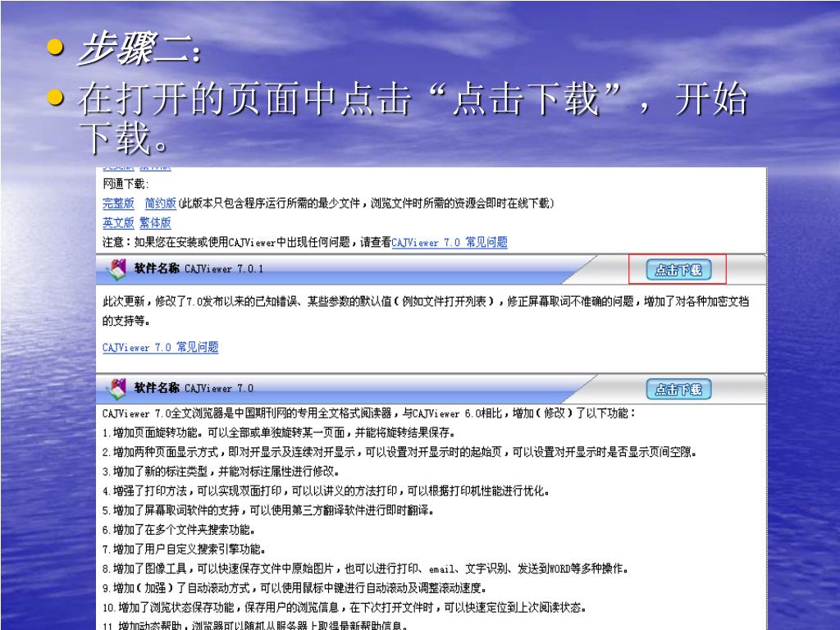Click 点击下载 button for CAJViewer 7.0

pos(678,389)
